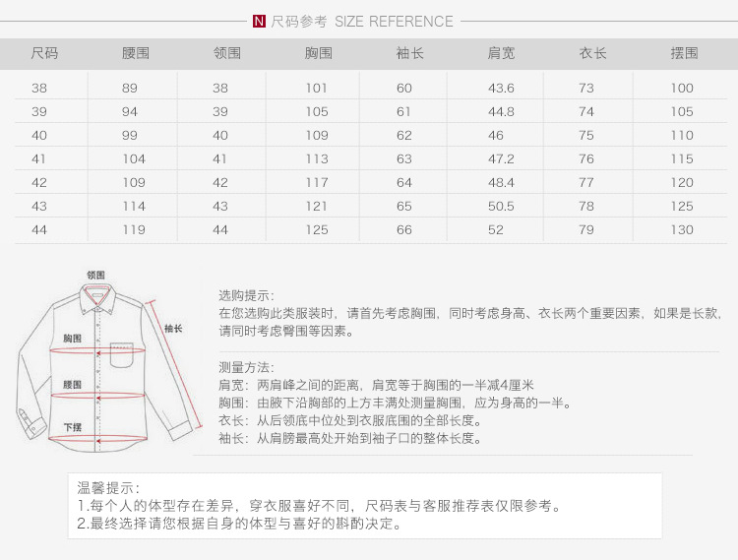
Task: Click shoulder width value 43.6
Action: point(501,88)
